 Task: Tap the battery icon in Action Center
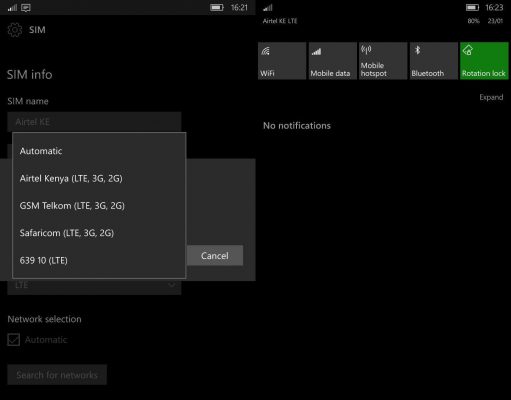(472, 7)
